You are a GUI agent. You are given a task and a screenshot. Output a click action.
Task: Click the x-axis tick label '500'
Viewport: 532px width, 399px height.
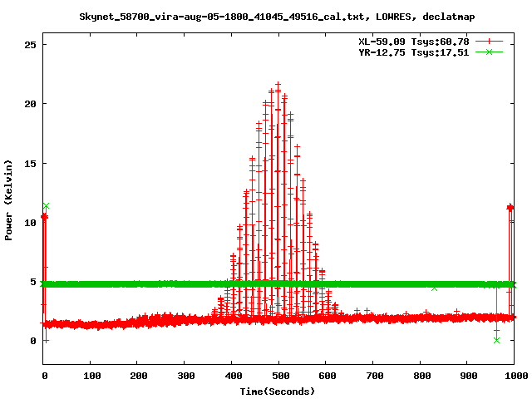281,376
